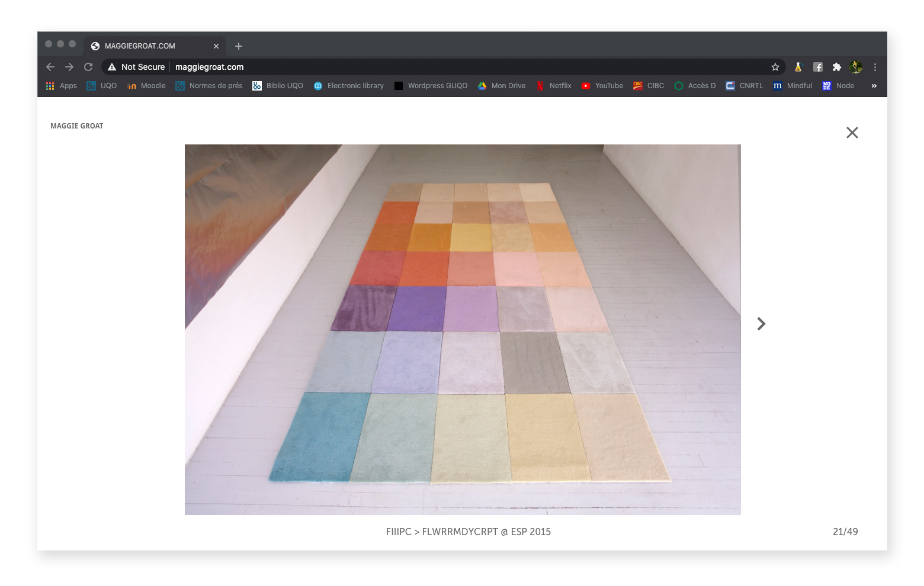Bookmark this page with the star icon
The image size is (924, 586).
[775, 67]
